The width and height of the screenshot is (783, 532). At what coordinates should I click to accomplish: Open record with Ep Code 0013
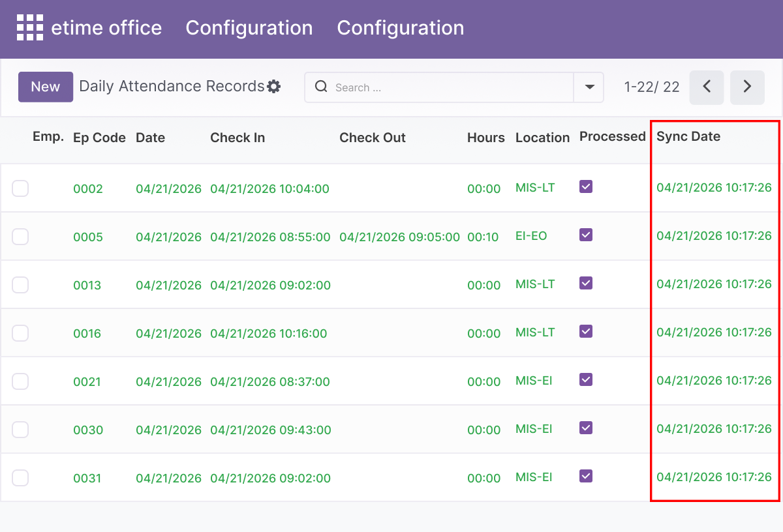tap(87, 286)
